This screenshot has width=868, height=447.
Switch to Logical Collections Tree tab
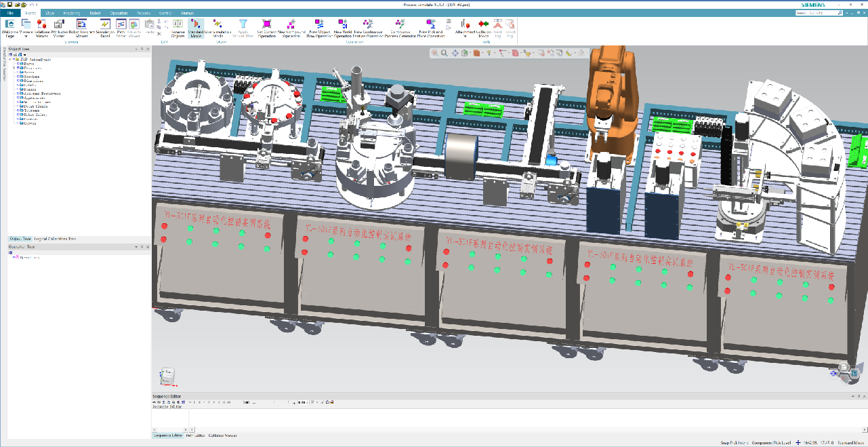click(x=55, y=239)
